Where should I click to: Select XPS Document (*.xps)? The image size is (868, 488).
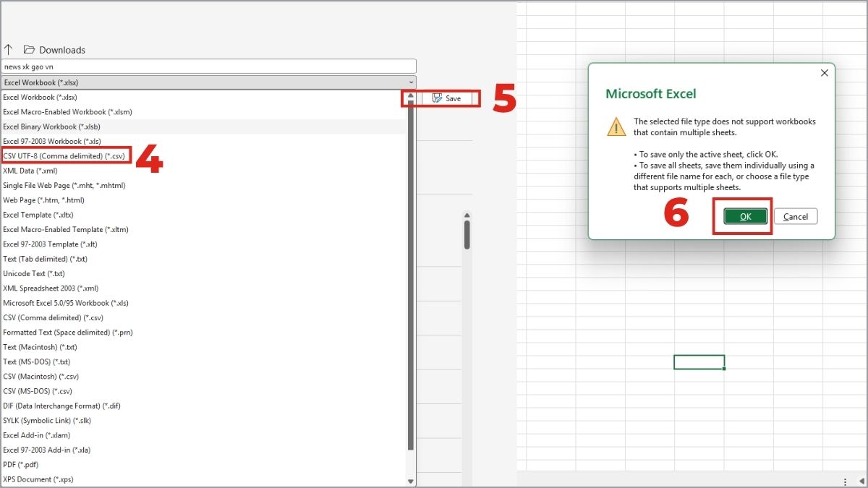203,479
